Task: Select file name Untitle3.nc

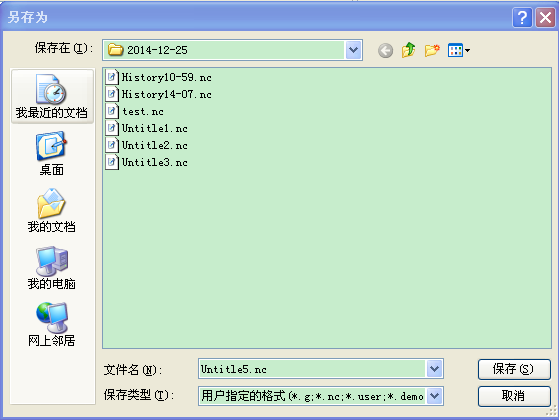Action: coord(154,163)
